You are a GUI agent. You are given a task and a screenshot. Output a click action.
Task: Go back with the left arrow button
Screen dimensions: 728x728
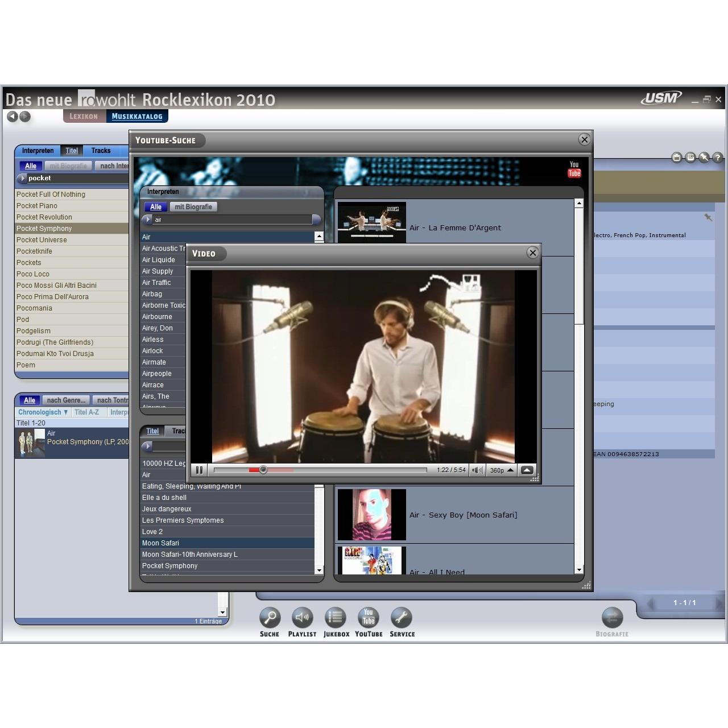(13, 117)
